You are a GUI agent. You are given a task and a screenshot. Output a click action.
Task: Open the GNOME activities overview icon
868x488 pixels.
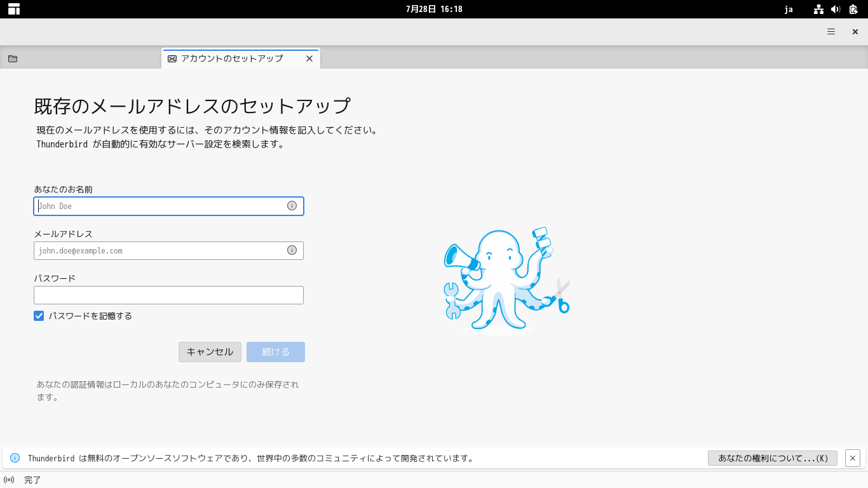[x=14, y=9]
